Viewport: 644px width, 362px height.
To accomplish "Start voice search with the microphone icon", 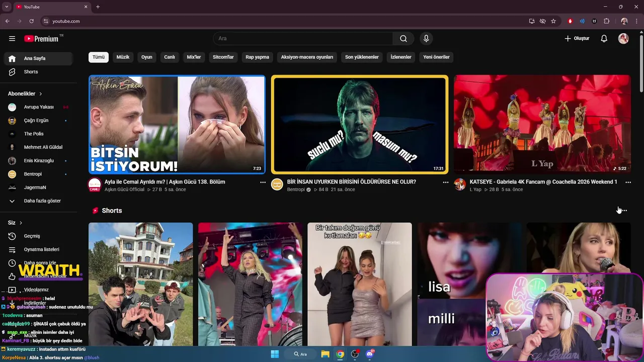I will pos(426,39).
